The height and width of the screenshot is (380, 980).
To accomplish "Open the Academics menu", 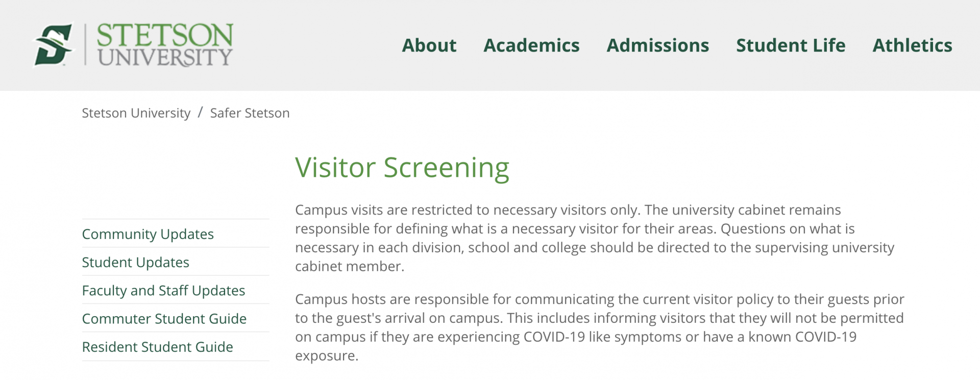I will (531, 45).
